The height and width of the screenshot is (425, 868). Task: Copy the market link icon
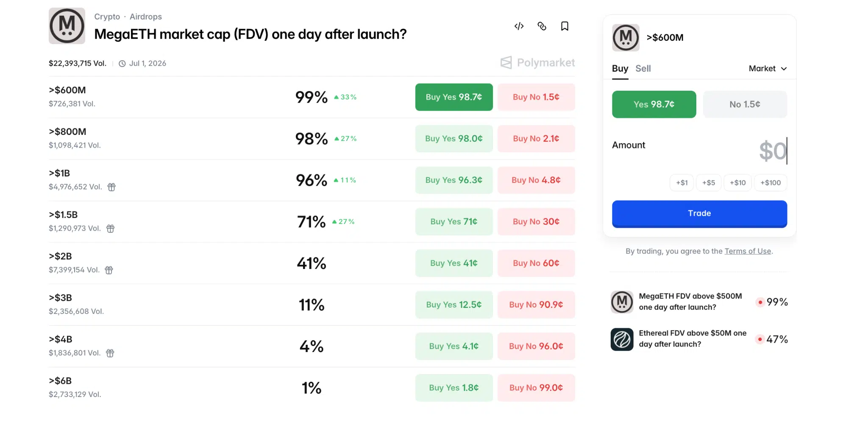(x=542, y=26)
